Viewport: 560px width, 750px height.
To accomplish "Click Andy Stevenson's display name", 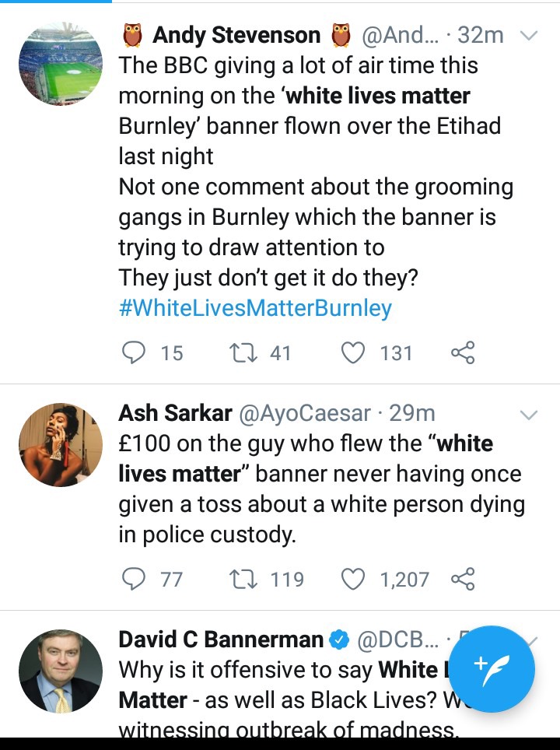I will (236, 35).
